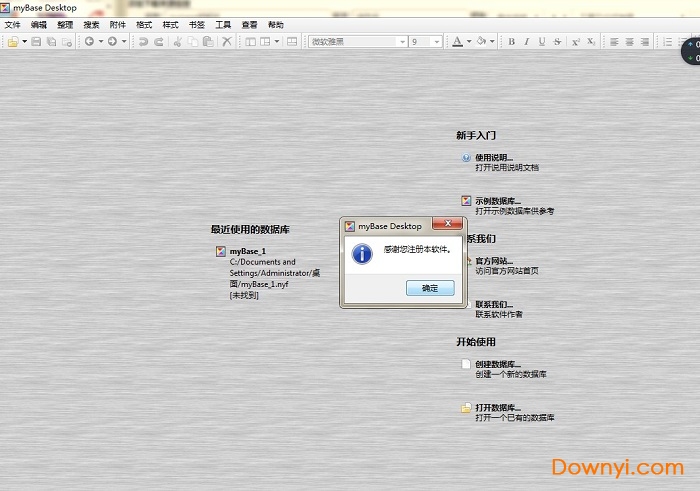Click the first layout pane icon after delete
700x491 pixels.
coord(250,42)
